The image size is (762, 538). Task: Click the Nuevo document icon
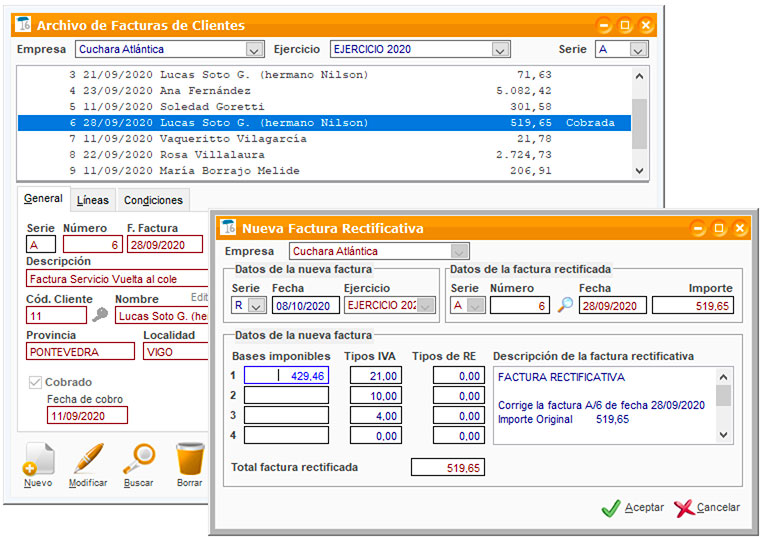coord(38,458)
